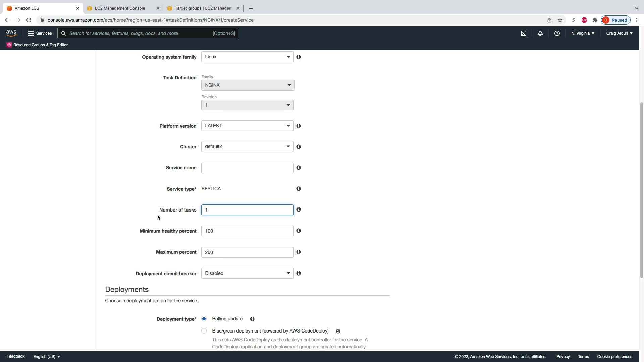Open AWS CloudShell icon in header

pos(523,33)
